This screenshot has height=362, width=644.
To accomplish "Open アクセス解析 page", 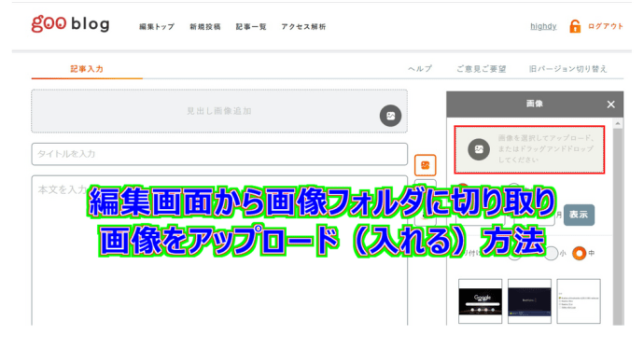I will 303,27.
